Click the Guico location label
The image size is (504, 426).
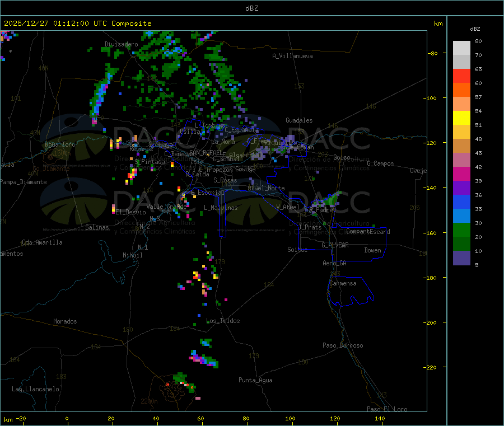pos(342,157)
